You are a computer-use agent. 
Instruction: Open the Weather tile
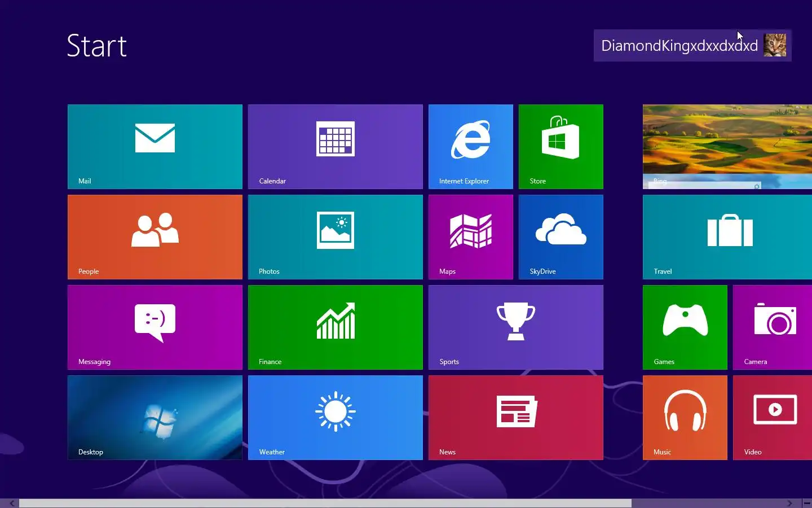[336, 418]
